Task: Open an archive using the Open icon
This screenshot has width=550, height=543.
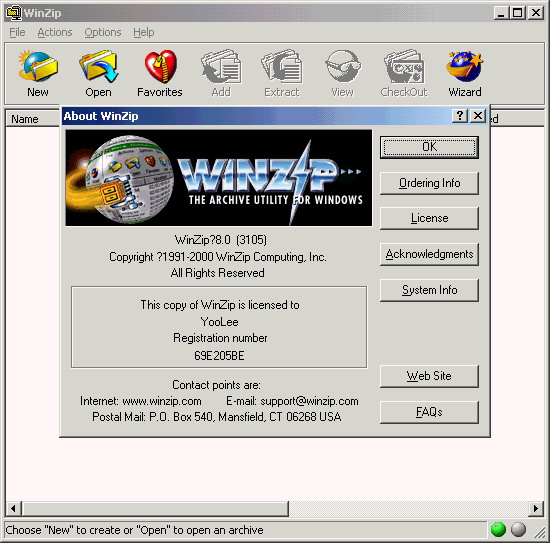Action: click(x=99, y=73)
